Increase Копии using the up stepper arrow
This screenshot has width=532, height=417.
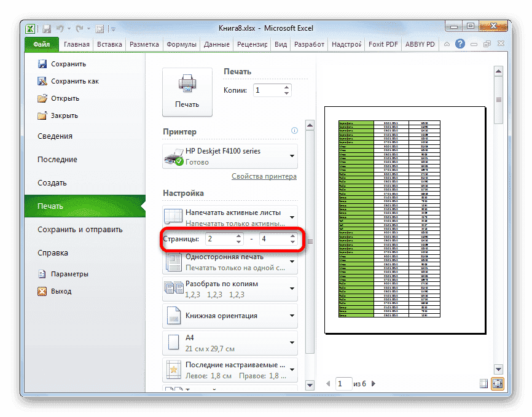click(286, 87)
